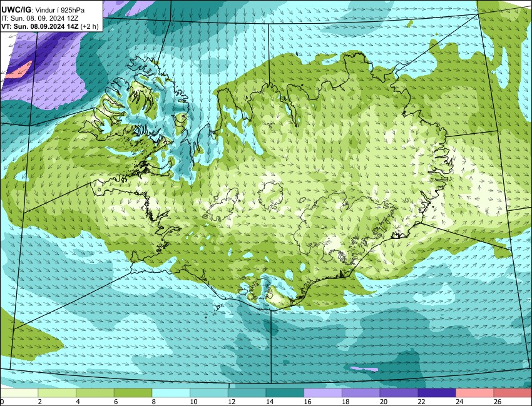The image size is (532, 406).
Task: Click the legend label "10"
Action: tap(194, 402)
